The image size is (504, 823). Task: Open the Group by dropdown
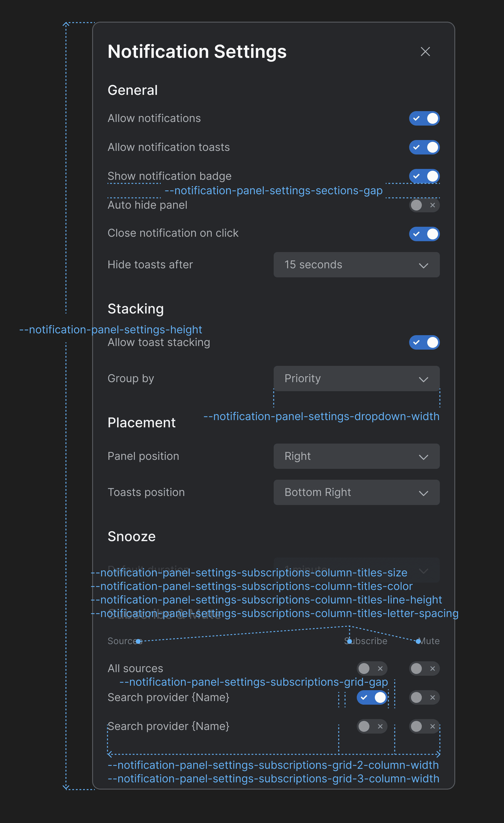[356, 379]
